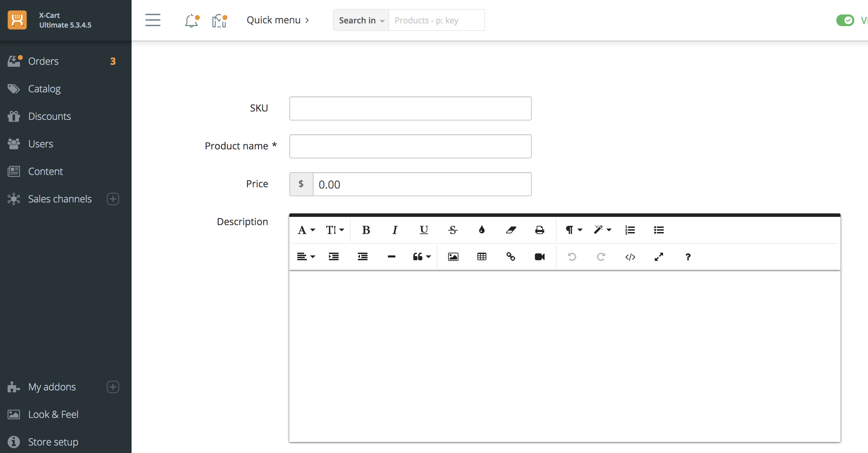Insert image into description
The image size is (868, 453).
coord(453,257)
